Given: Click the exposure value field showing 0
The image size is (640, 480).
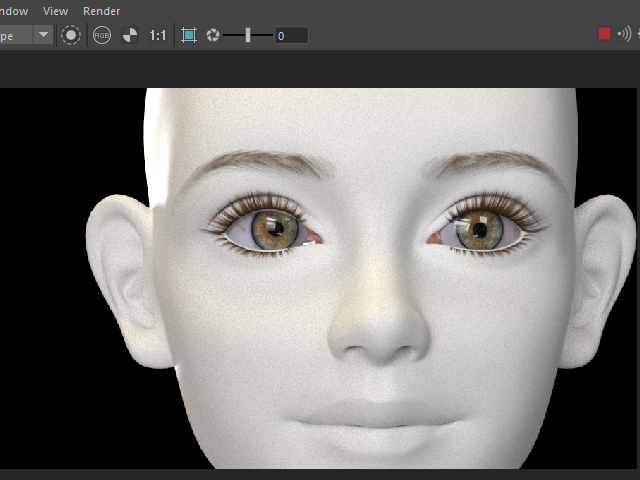Looking at the screenshot, I should click(x=291, y=35).
